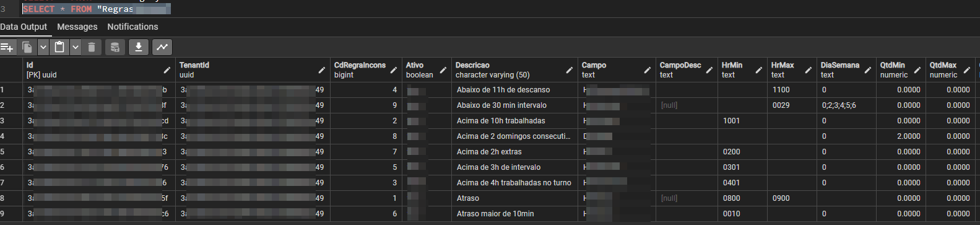
Task: Select the Descricao column header
Action: coord(514,70)
